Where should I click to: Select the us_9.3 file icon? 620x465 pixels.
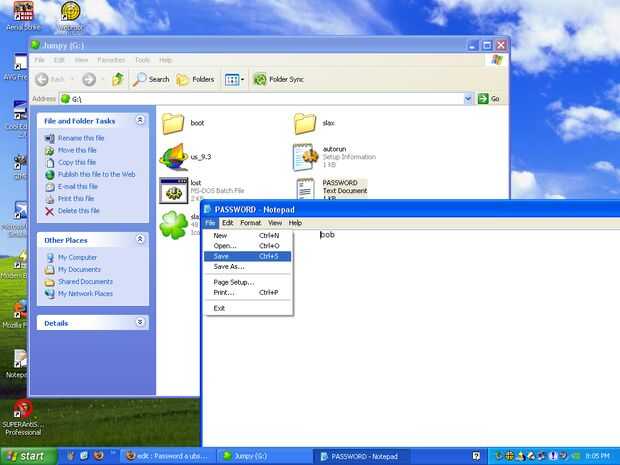174,157
